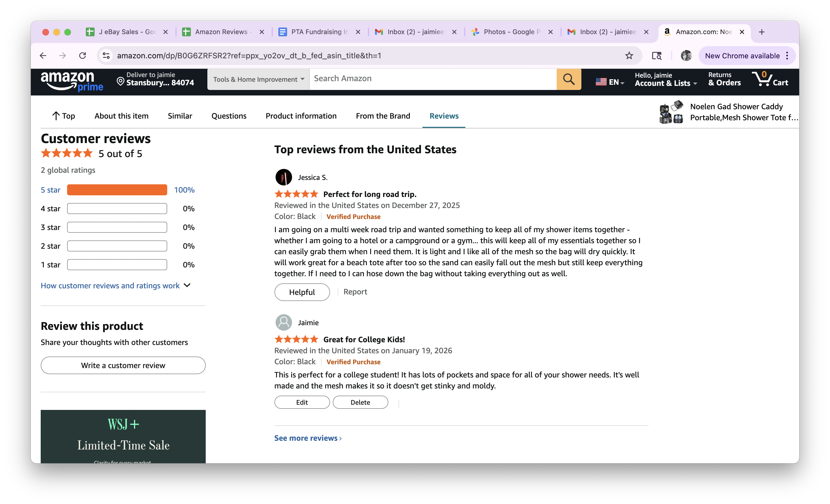Open a new browser tab with plus icon
The height and width of the screenshot is (504, 830).
click(x=762, y=32)
